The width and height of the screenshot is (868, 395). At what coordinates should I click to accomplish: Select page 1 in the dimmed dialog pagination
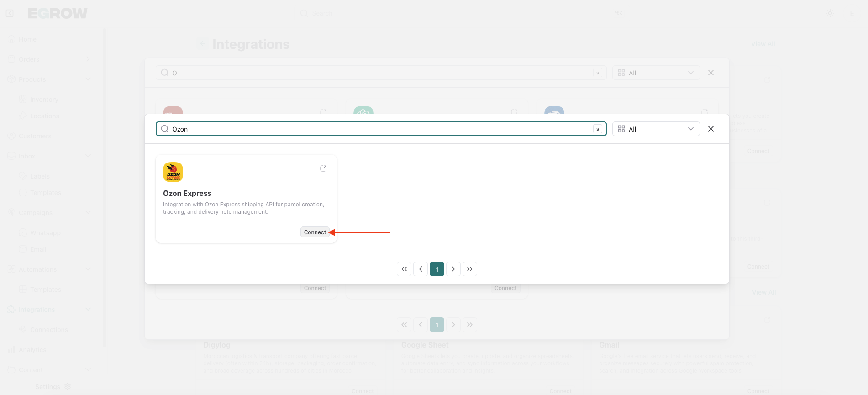pyautogui.click(x=437, y=325)
